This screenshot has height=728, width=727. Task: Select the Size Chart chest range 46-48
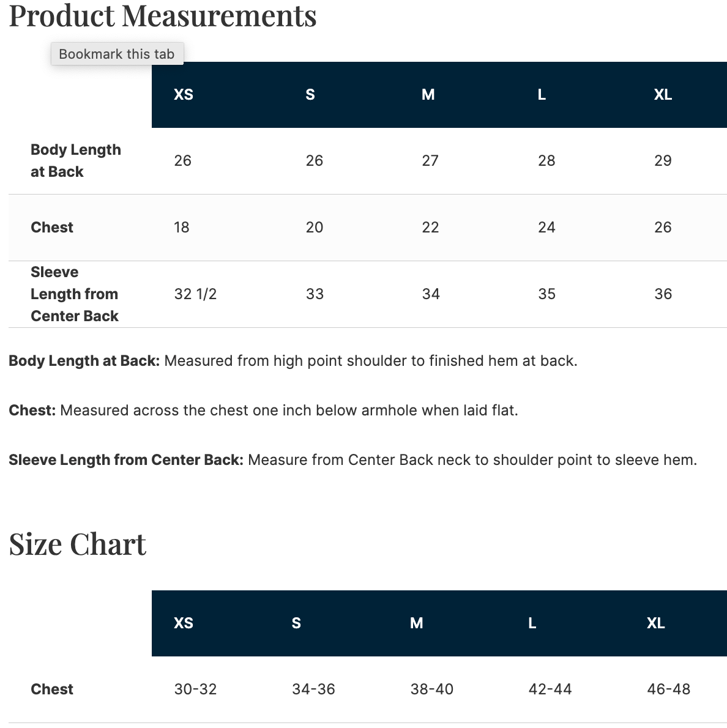668,689
